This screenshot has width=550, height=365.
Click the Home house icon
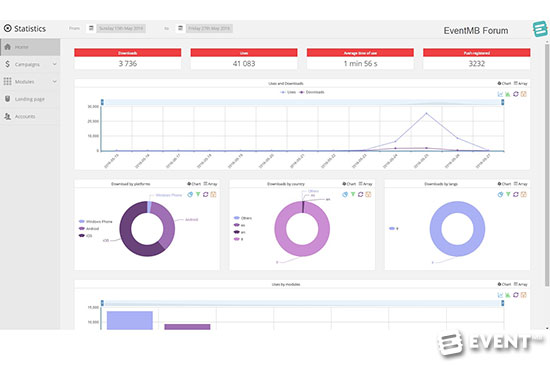[7, 47]
